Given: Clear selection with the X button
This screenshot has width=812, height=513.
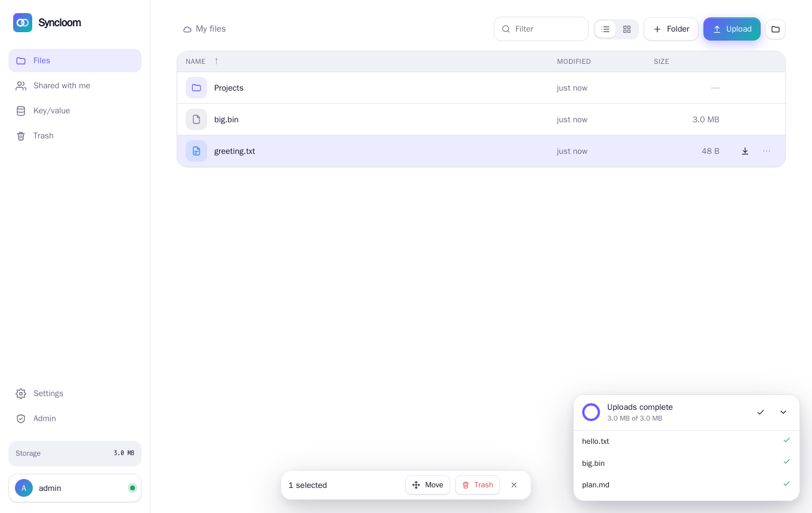Looking at the screenshot, I should tap(514, 485).
